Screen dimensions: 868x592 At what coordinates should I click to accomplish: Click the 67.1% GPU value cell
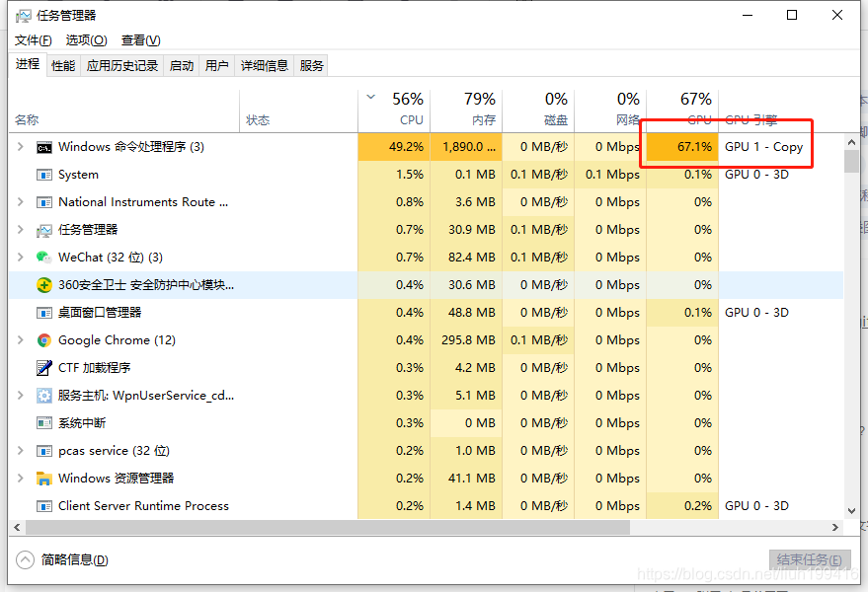pyautogui.click(x=682, y=147)
